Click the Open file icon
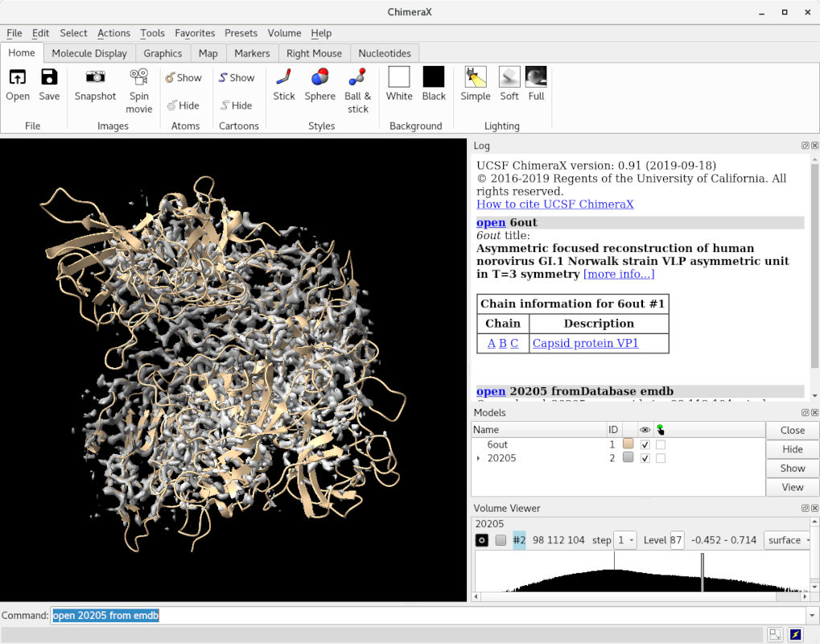820x644 pixels. pyautogui.click(x=17, y=77)
